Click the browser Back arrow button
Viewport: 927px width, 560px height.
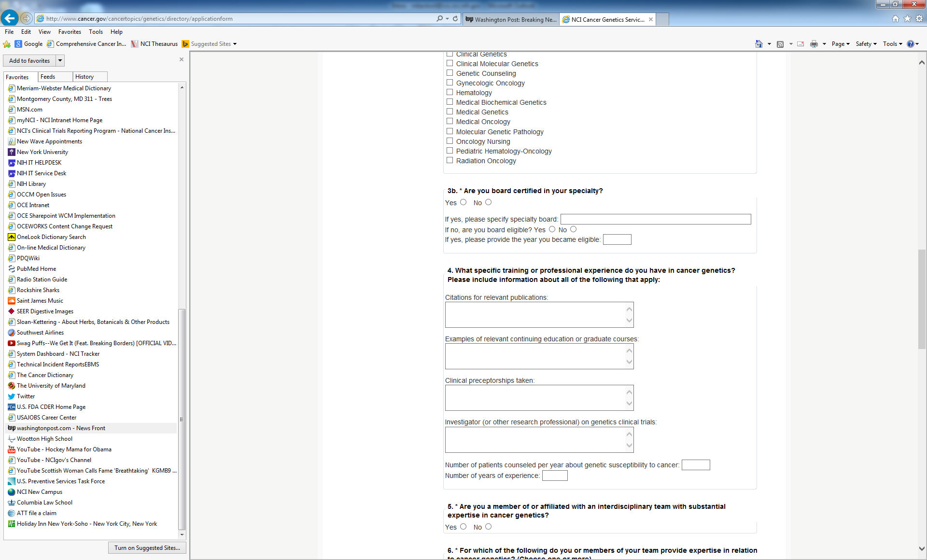pyautogui.click(x=10, y=18)
